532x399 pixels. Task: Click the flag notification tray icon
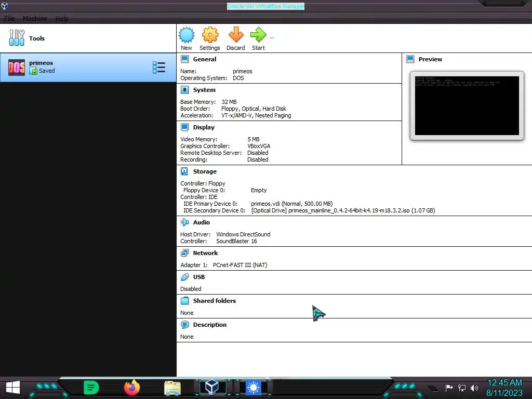pyautogui.click(x=449, y=388)
